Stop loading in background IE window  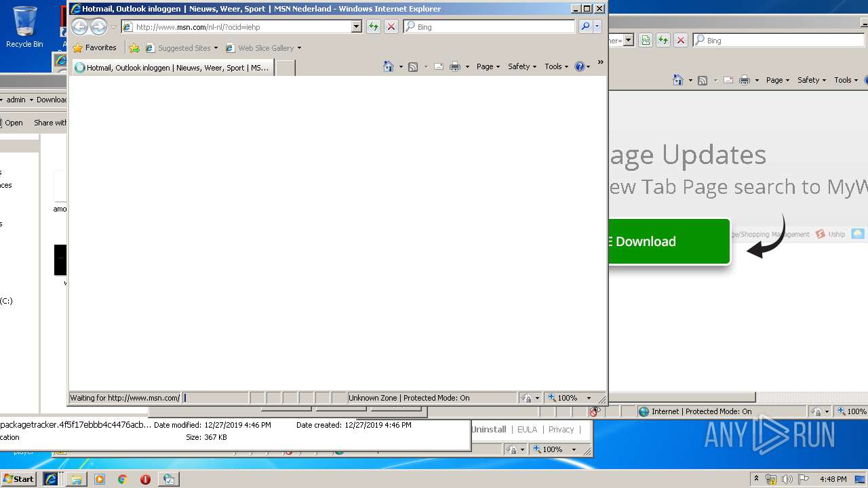[x=681, y=40]
